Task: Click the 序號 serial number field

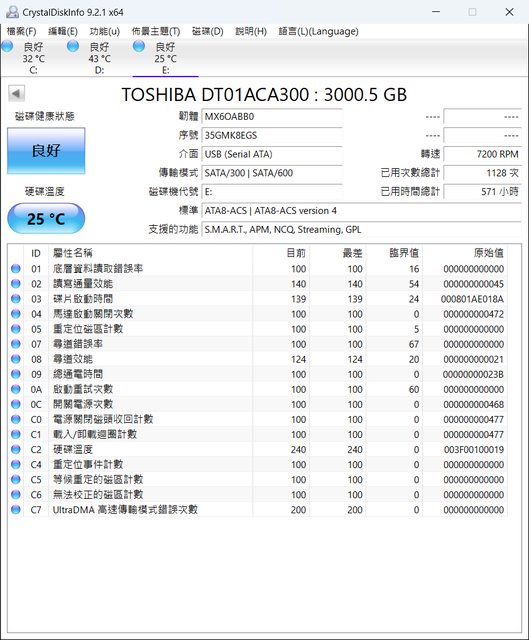Action: click(272, 136)
